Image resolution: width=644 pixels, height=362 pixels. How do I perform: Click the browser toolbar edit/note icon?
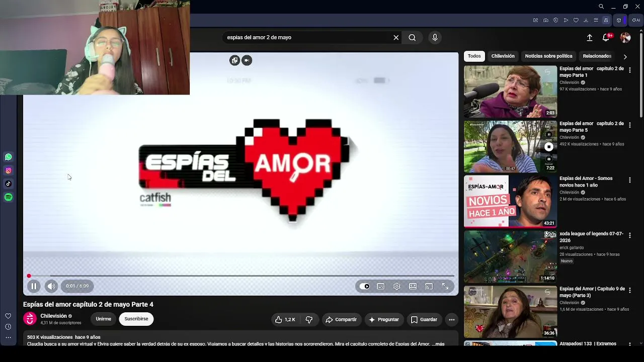535,20
